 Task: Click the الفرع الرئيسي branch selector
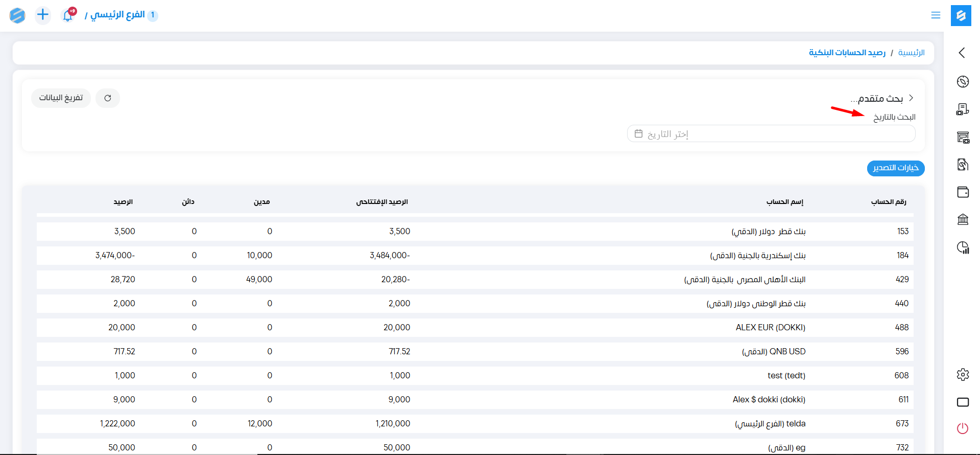pos(117,15)
